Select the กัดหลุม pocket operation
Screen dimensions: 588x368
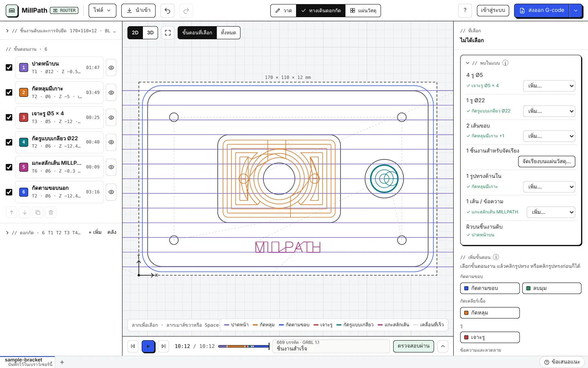[490, 313]
